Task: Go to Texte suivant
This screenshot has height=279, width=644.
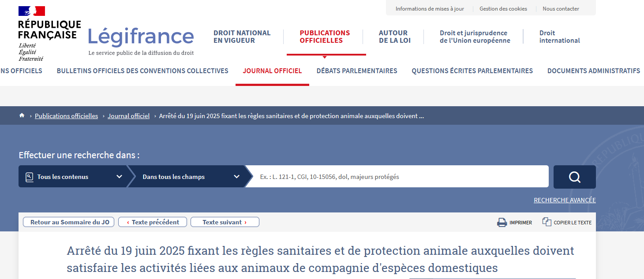Action: [225, 222]
